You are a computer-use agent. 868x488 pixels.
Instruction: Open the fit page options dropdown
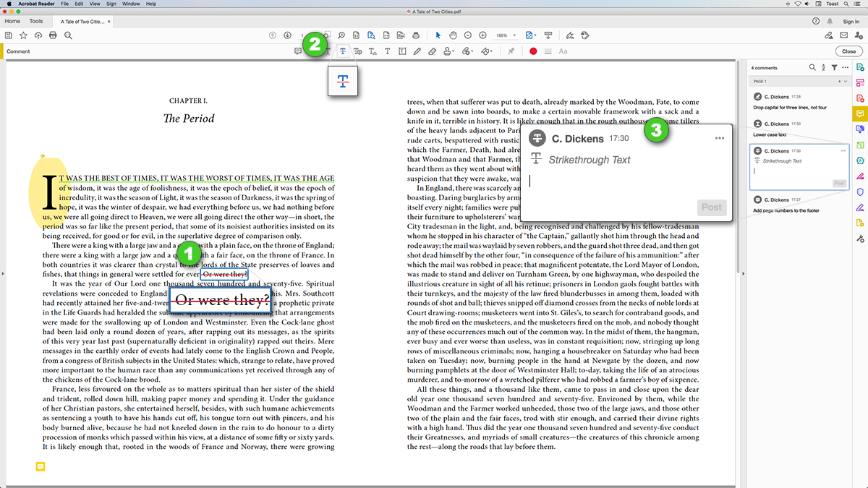pyautogui.click(x=532, y=35)
